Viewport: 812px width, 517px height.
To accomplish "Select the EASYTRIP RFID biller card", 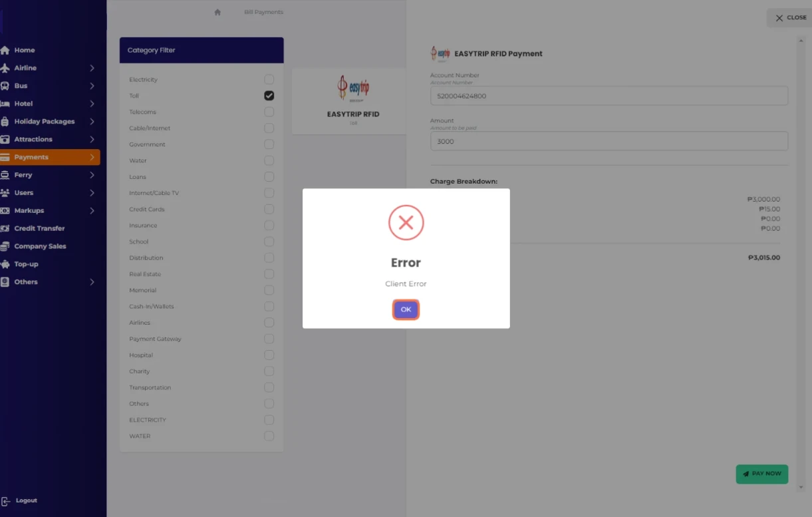I will [x=352, y=101].
